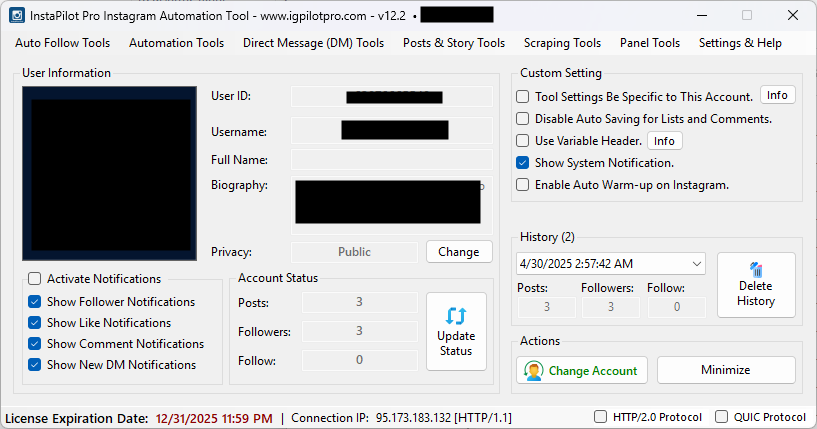Click the Account Status group heading
This screenshot has height=429, width=817.
coord(278,278)
